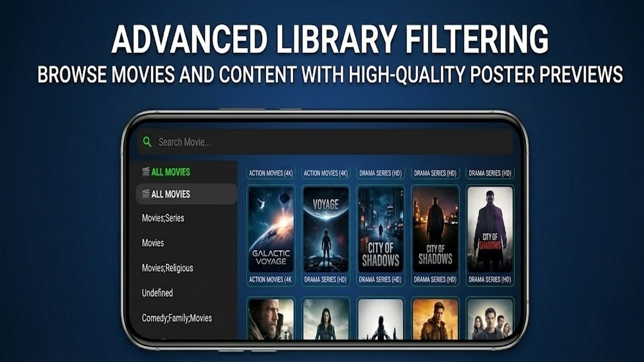Viewport: 644px width, 362px height.
Task: Open the Galactic Voyage poster
Action: 271,230
